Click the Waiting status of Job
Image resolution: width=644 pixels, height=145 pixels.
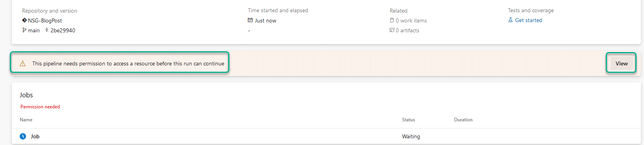click(x=411, y=136)
